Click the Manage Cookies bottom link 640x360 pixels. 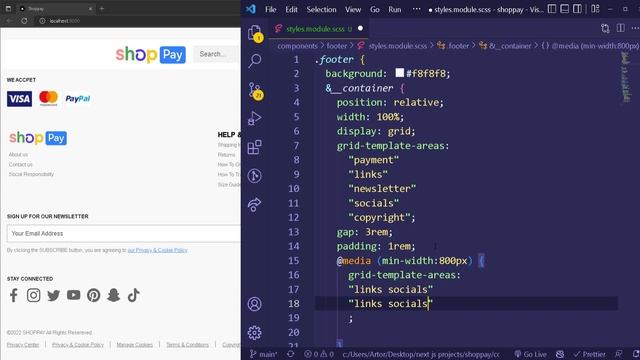[135, 345]
